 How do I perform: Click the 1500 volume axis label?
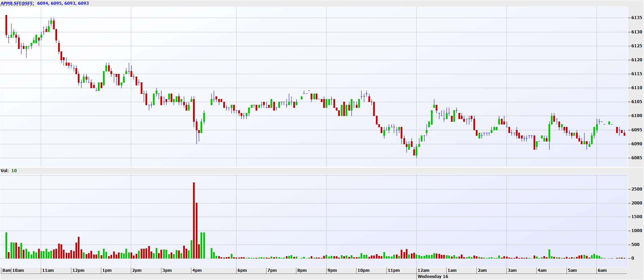(x=637, y=217)
